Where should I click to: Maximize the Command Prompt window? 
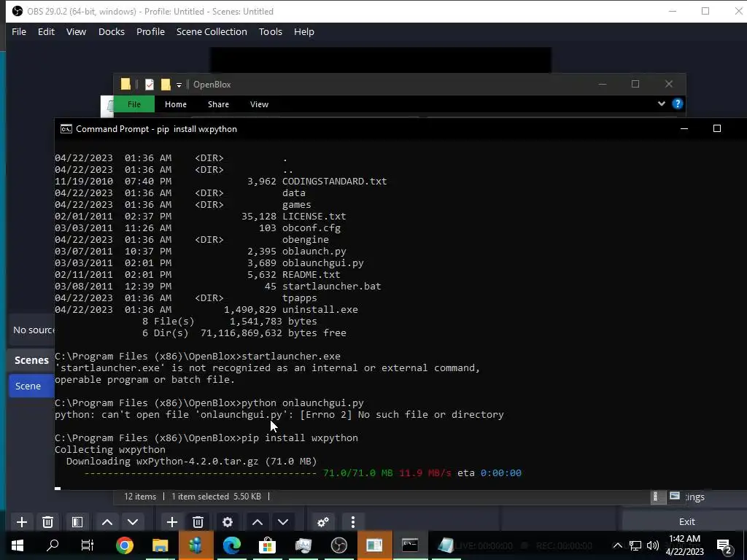717,128
